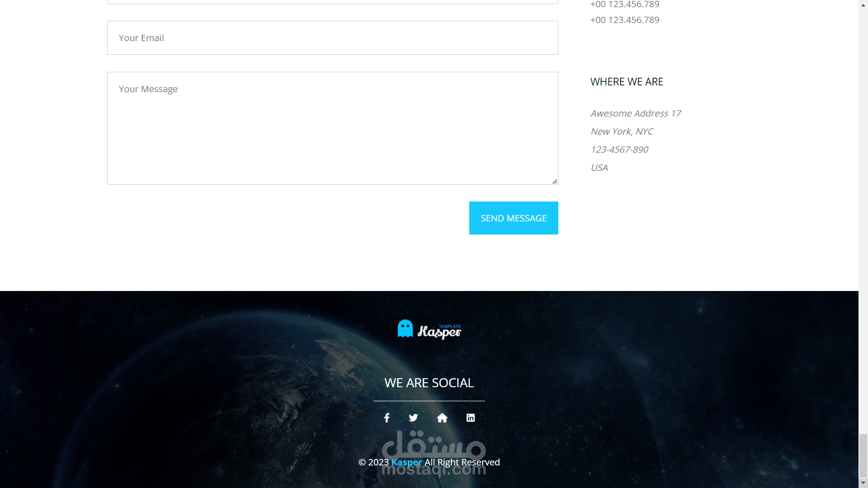Open the Facebook social icon
Image resolution: width=868 pixels, height=488 pixels.
coord(387,418)
